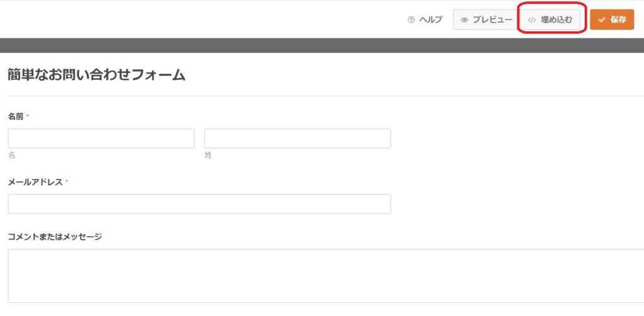
Task: Click the first name (名) input field
Action: coord(101,138)
